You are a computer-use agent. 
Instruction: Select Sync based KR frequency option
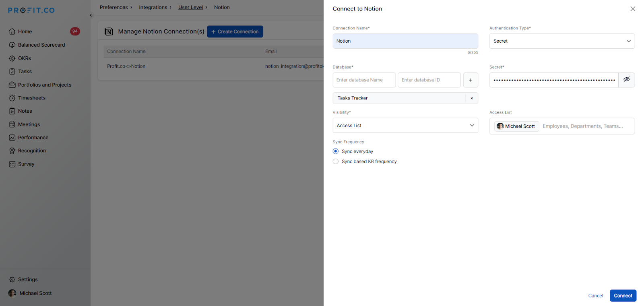[x=336, y=161]
